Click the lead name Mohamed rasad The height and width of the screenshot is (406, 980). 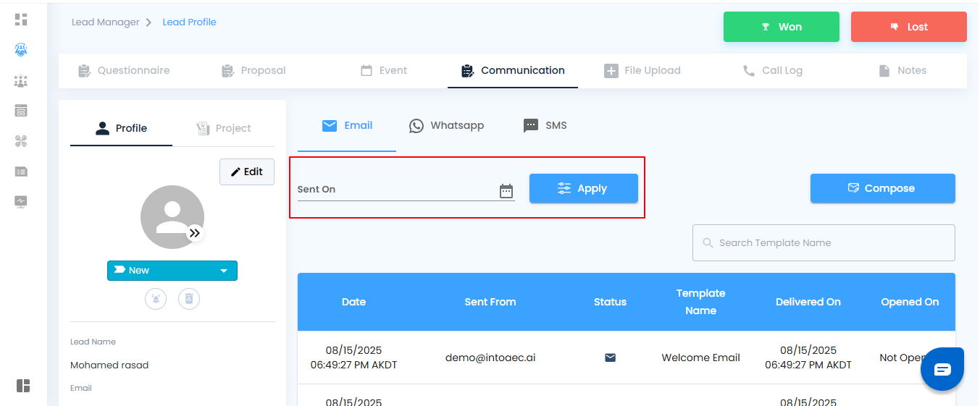coord(109,365)
